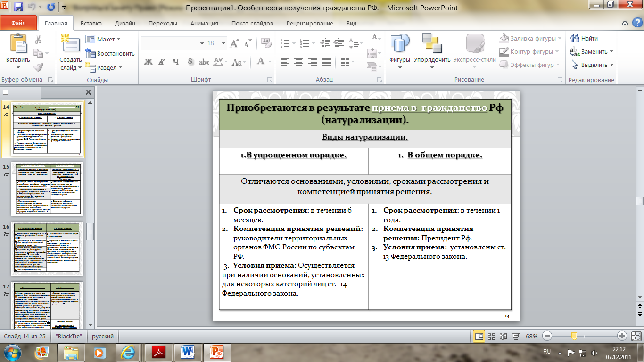The width and height of the screenshot is (644, 362).
Task: Switch to the Animation (Анимация) tab
Action: tap(204, 24)
